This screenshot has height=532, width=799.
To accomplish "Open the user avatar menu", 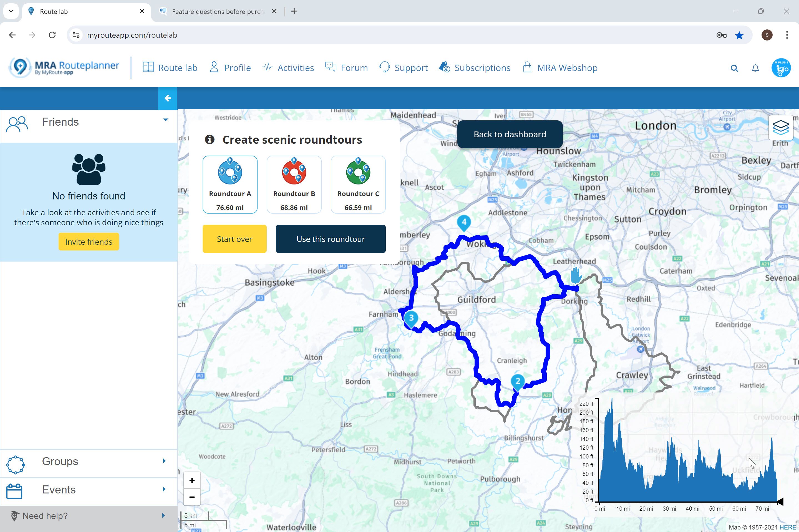I will 781,68.
